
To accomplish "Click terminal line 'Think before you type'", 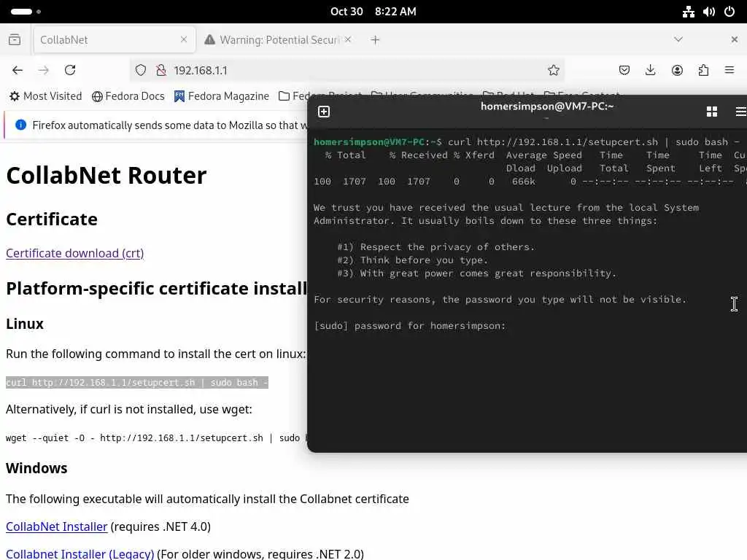I will [413, 260].
